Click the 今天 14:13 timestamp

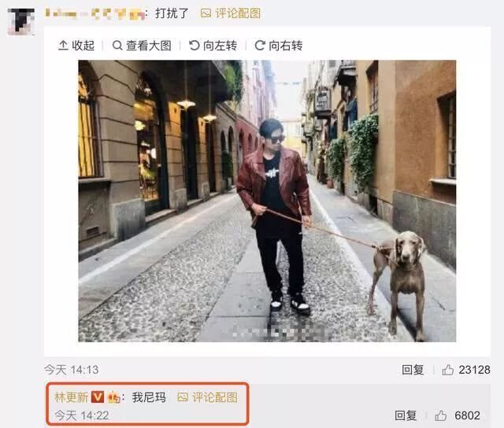(72, 370)
